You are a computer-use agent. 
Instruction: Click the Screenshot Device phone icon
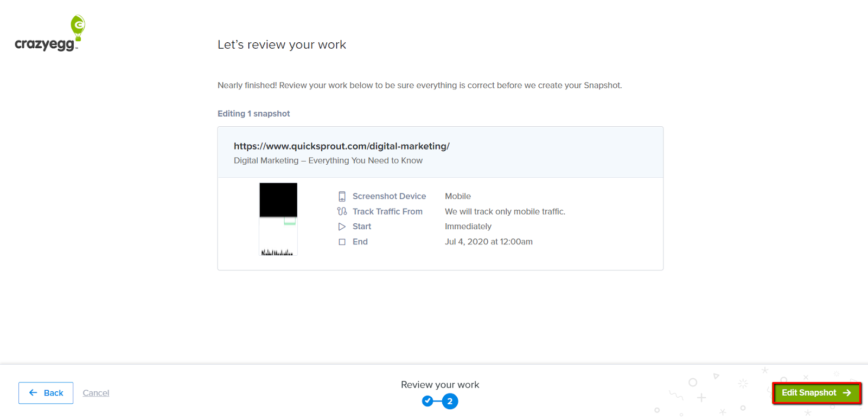pos(342,196)
